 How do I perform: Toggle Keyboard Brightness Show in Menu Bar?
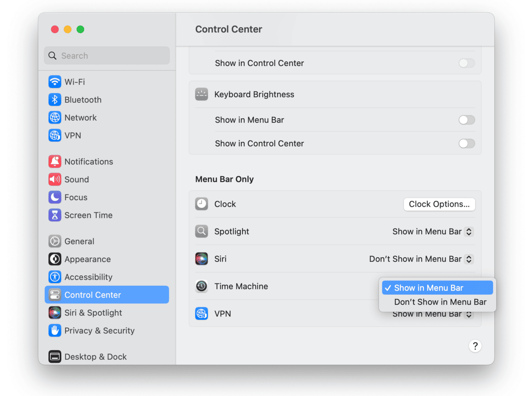(x=466, y=120)
